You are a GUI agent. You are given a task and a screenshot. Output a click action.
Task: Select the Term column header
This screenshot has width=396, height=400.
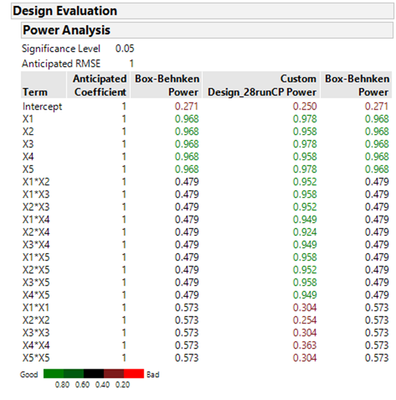coord(44,85)
